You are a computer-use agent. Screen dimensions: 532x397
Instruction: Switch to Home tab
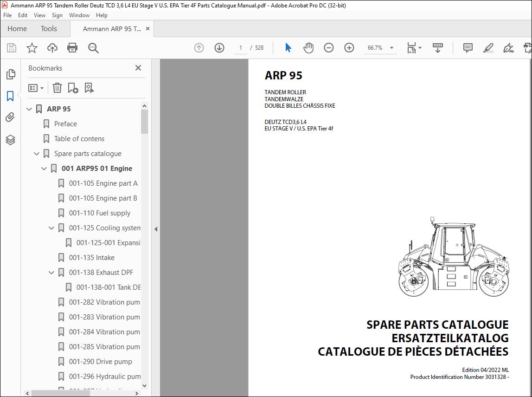pos(17,29)
